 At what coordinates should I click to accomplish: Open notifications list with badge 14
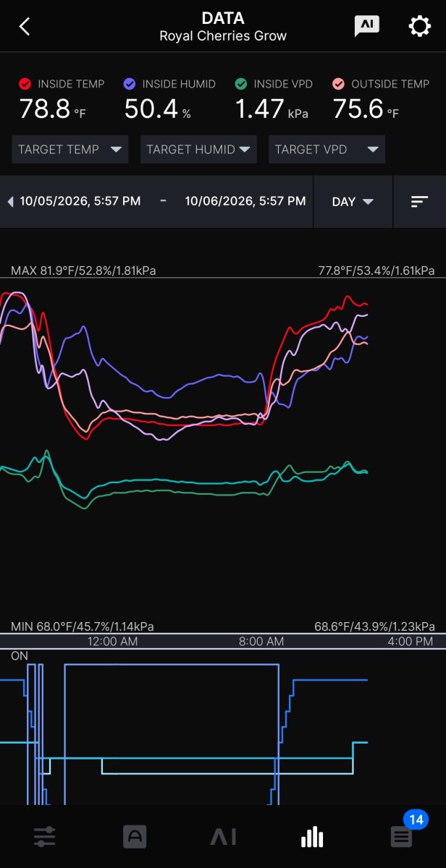(x=402, y=837)
